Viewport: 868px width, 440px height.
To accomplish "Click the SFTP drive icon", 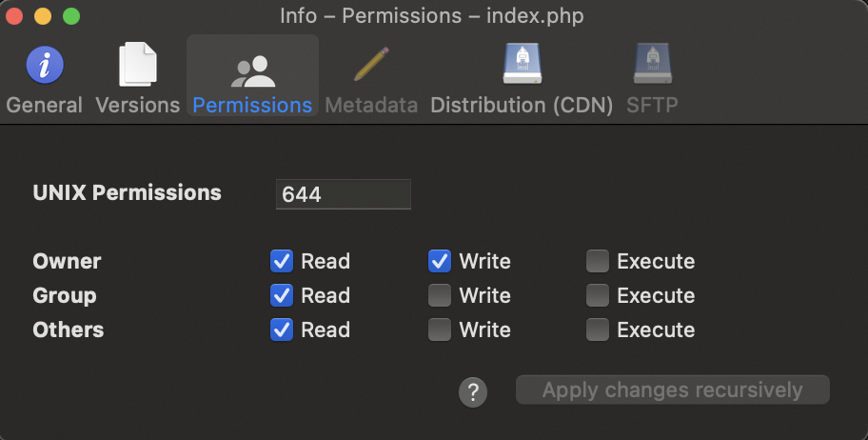I will tap(653, 65).
